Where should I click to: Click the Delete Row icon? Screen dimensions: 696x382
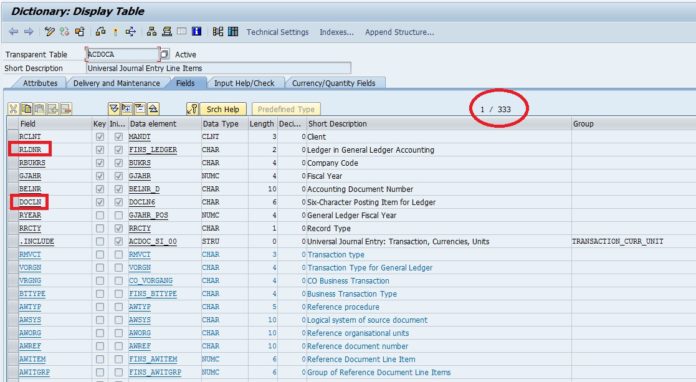[x=66, y=109]
